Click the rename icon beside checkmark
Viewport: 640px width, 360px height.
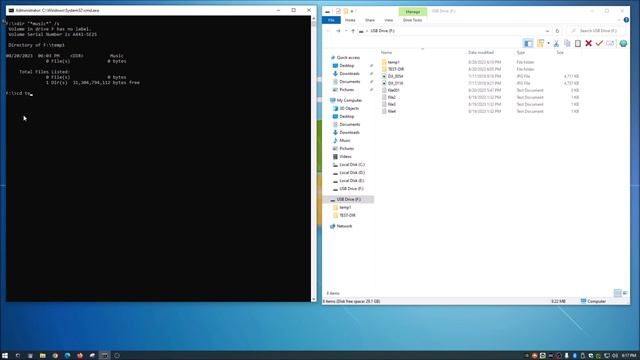pos(610,43)
